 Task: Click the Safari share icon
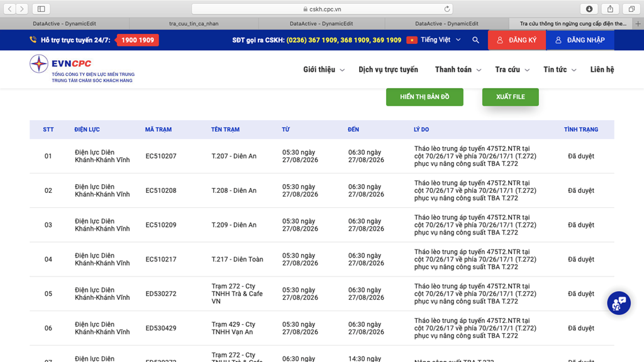pos(610,9)
